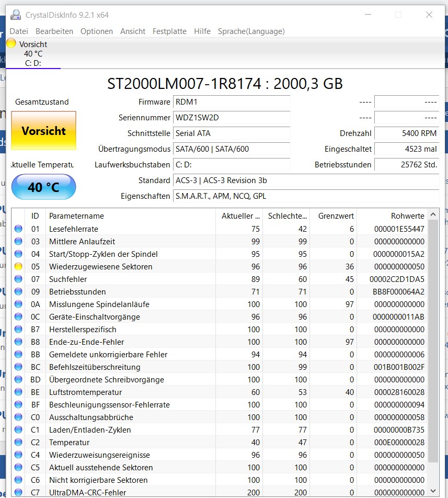Click the status icon for Gemeldete unkorrigierbare Fehler

18,354
